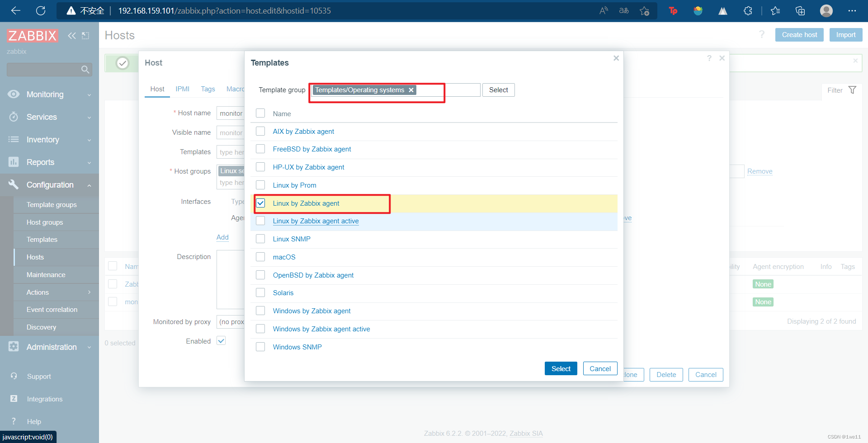Image resolution: width=868 pixels, height=443 pixels.
Task: Click the Import button
Action: point(845,35)
